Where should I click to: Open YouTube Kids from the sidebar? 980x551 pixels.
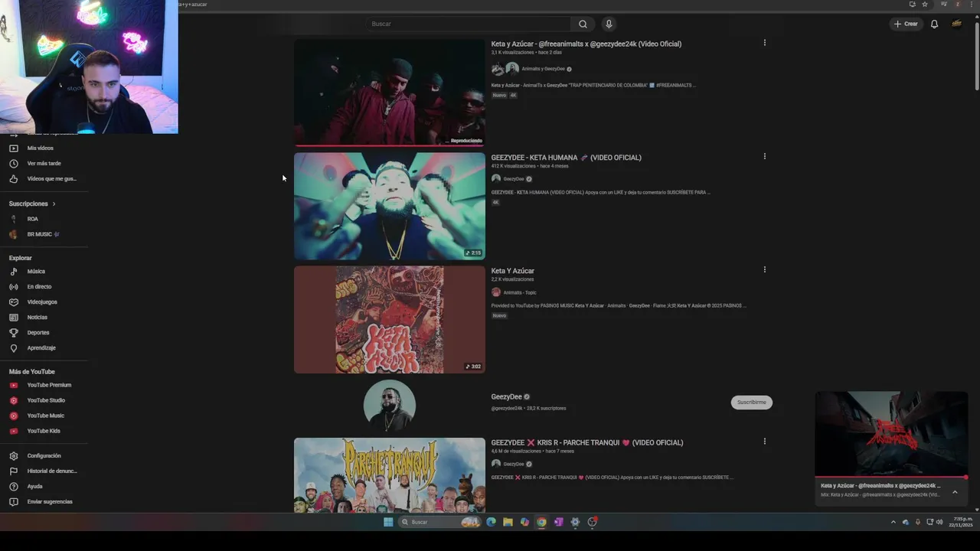click(43, 431)
